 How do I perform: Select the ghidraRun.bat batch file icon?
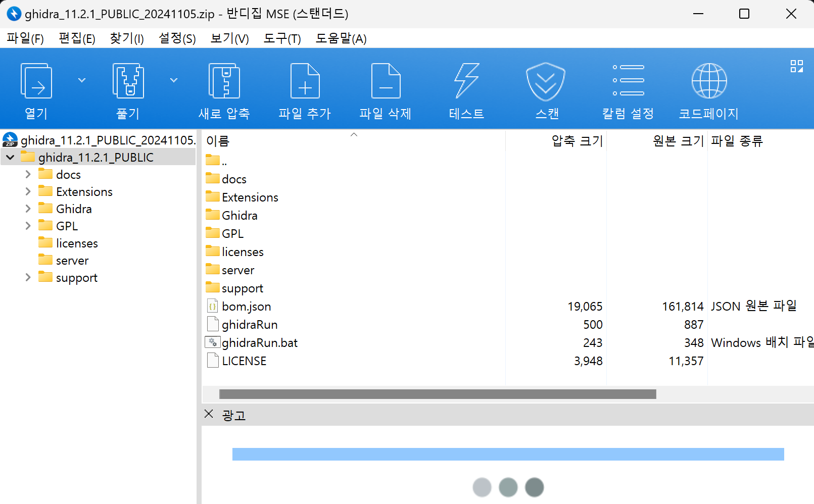pyautogui.click(x=213, y=342)
